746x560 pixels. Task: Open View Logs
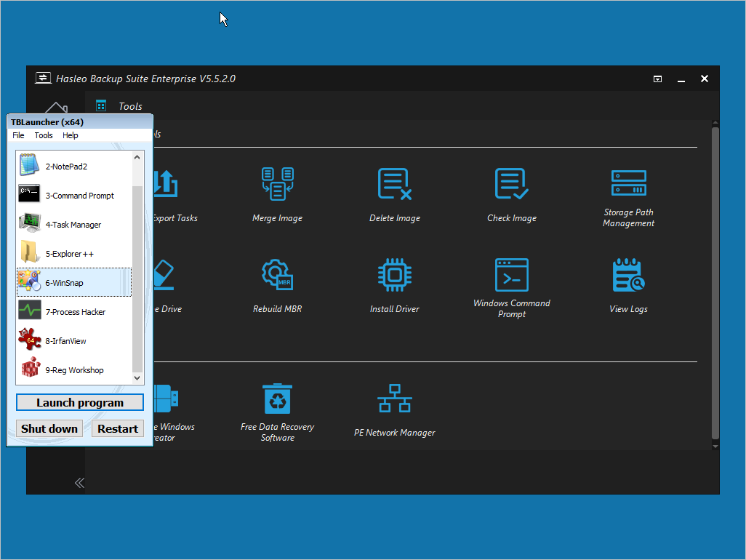click(x=628, y=286)
